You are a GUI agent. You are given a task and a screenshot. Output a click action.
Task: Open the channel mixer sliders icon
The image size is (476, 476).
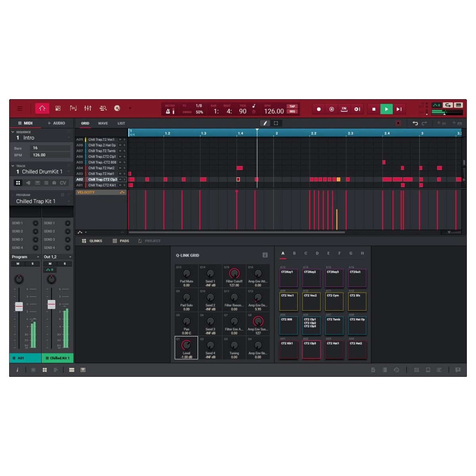pos(88,108)
